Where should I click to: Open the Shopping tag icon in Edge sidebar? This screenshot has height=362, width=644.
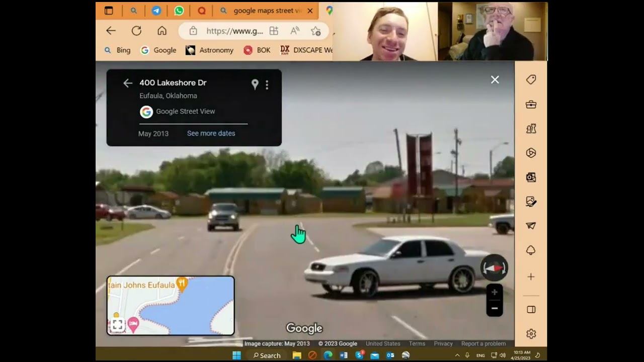(x=531, y=79)
